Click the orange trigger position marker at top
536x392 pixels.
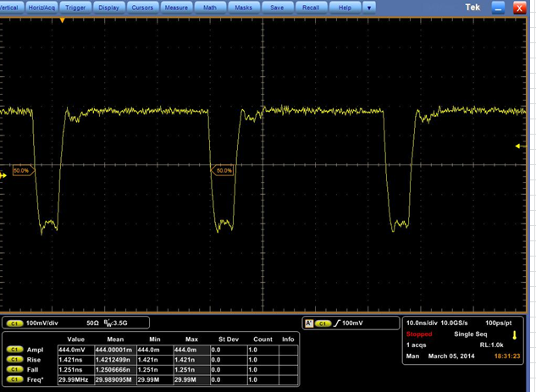(62, 19)
